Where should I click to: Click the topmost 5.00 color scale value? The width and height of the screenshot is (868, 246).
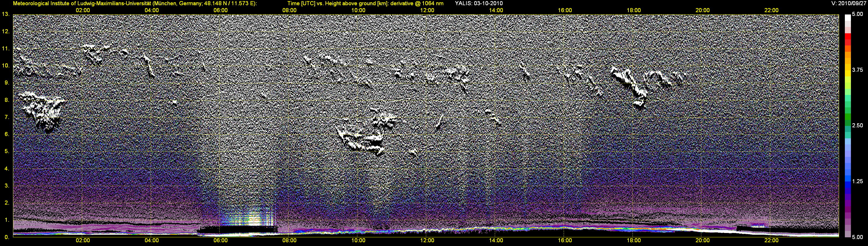click(858, 14)
